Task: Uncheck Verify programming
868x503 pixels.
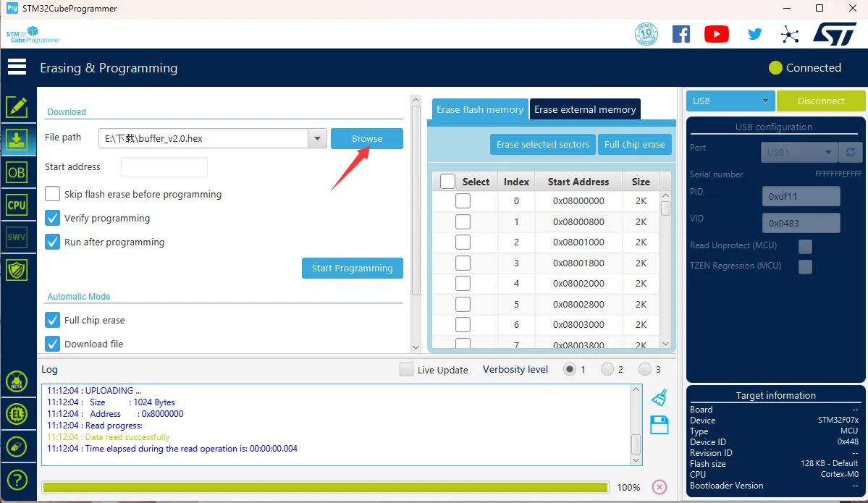Action: tap(53, 218)
